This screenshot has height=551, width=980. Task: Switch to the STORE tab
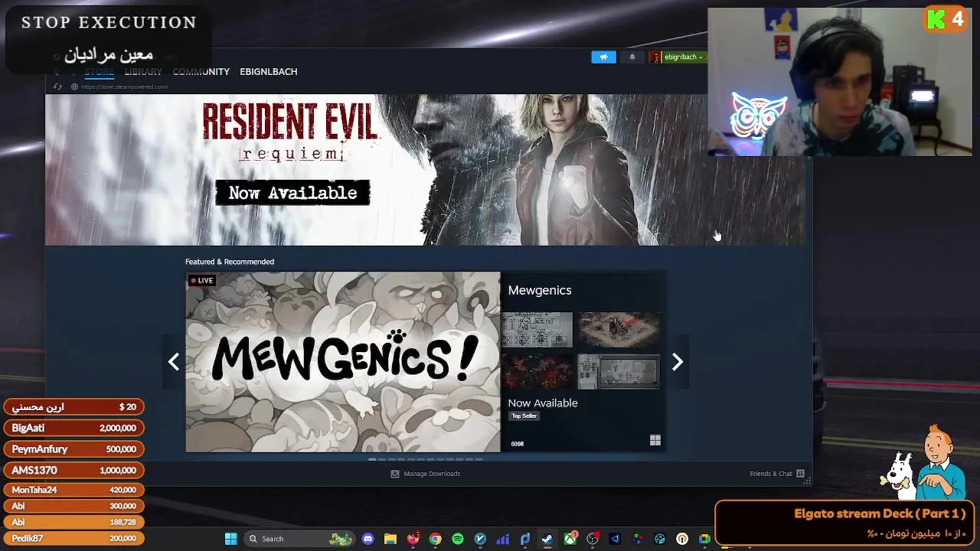[99, 71]
